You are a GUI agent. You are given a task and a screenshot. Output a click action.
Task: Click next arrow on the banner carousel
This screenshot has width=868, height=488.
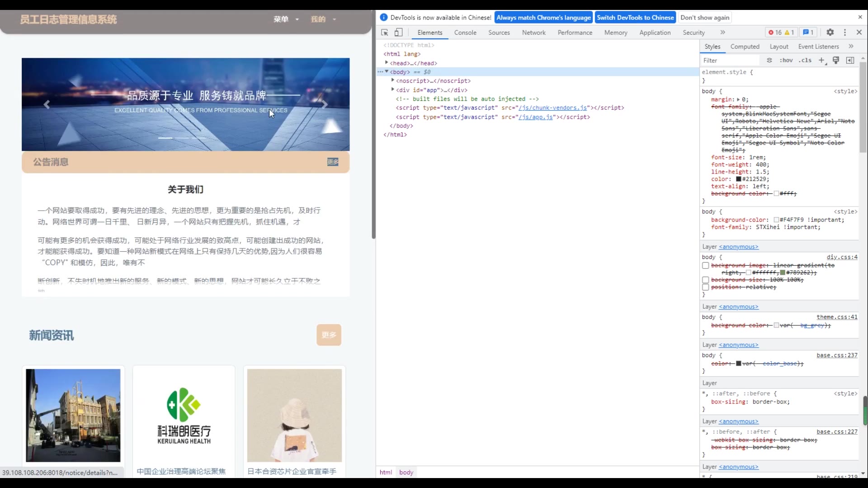coord(325,104)
